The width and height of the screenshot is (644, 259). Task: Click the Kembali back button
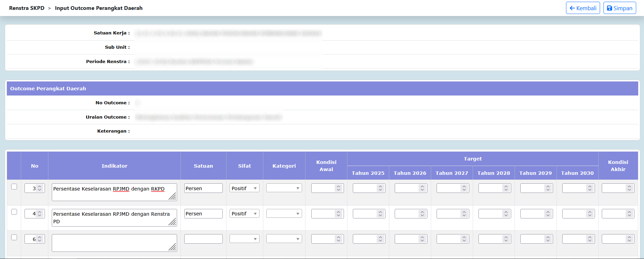click(x=583, y=8)
